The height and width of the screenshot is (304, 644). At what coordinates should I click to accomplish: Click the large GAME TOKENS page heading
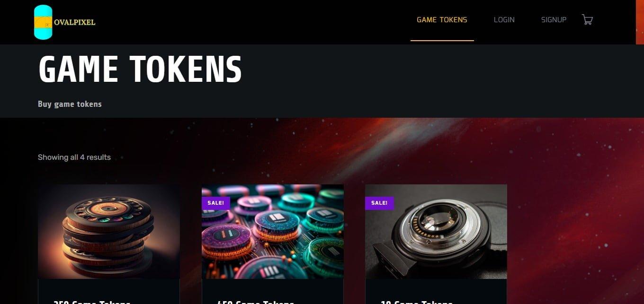(x=140, y=69)
